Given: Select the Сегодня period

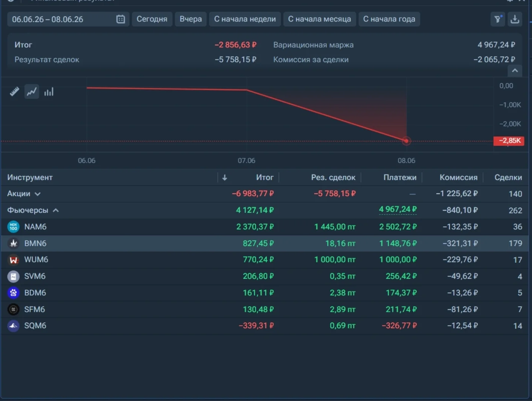Looking at the screenshot, I should tap(152, 19).
